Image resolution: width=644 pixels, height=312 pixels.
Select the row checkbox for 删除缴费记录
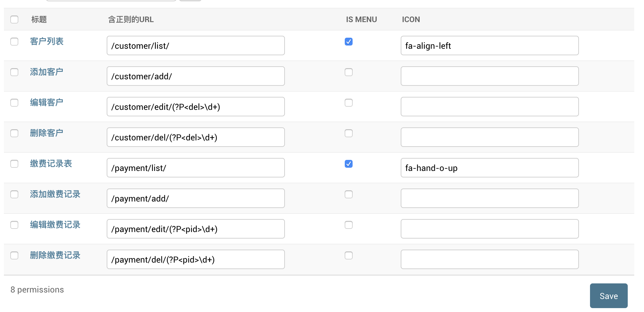pyautogui.click(x=14, y=255)
